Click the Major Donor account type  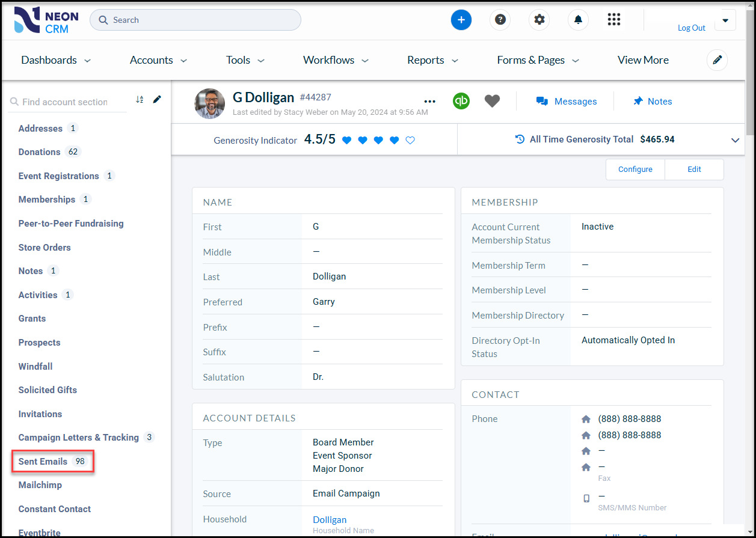point(338,469)
